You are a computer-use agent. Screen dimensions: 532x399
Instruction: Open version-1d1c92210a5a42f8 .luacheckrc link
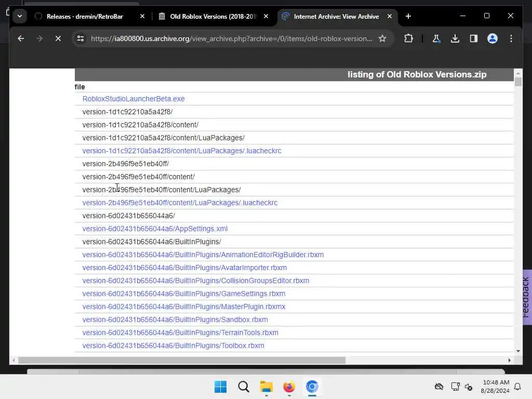click(181, 151)
